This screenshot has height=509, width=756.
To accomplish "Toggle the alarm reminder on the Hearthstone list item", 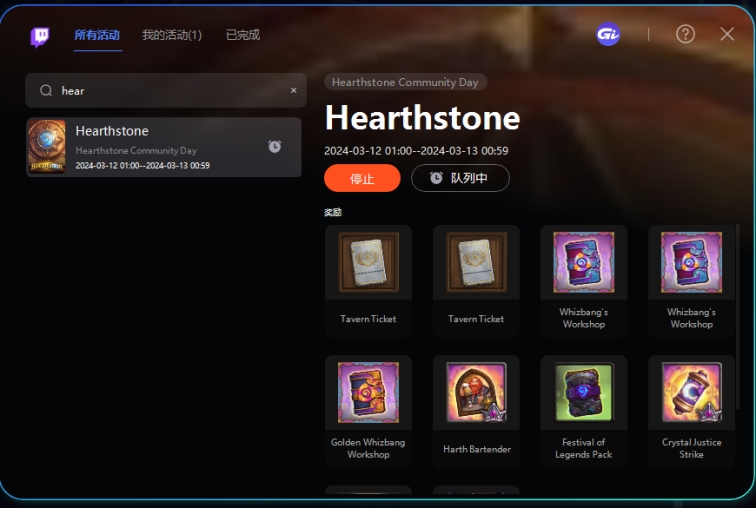I will 275,147.
